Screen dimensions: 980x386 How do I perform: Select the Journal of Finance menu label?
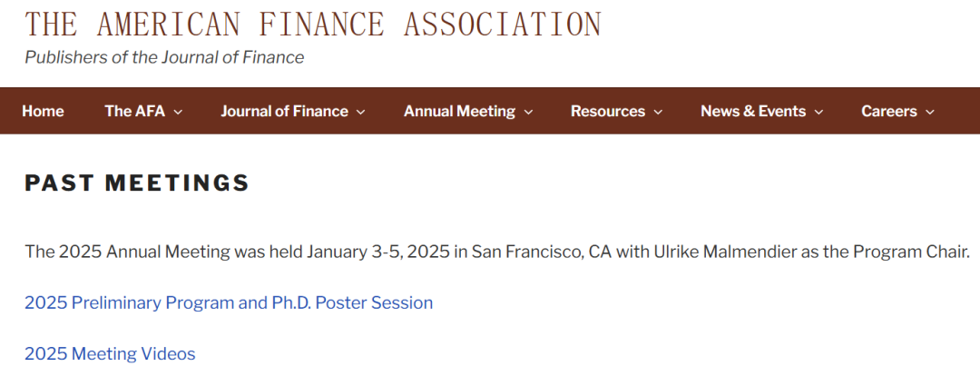[284, 111]
